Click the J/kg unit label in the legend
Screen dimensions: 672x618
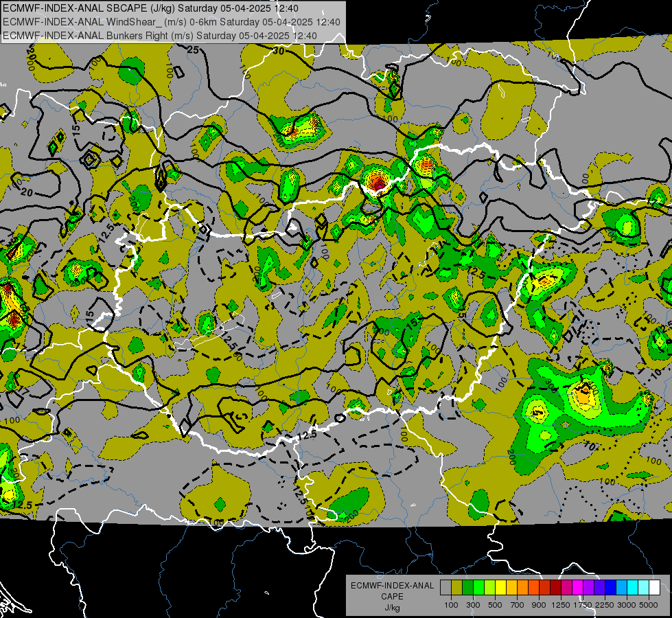point(392,608)
